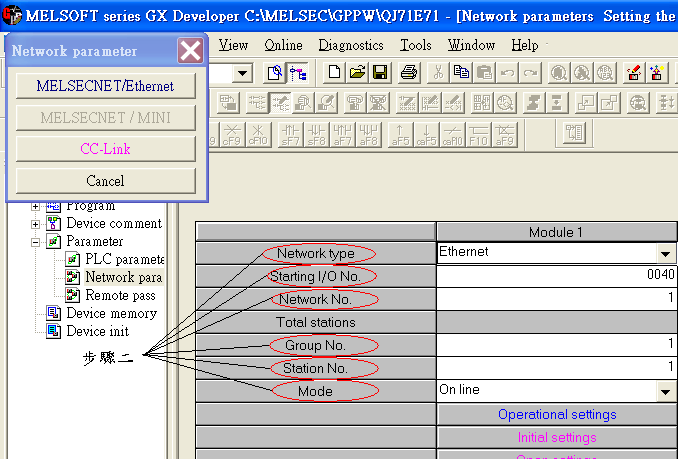Click the Undo arrow icon

pos(507,72)
